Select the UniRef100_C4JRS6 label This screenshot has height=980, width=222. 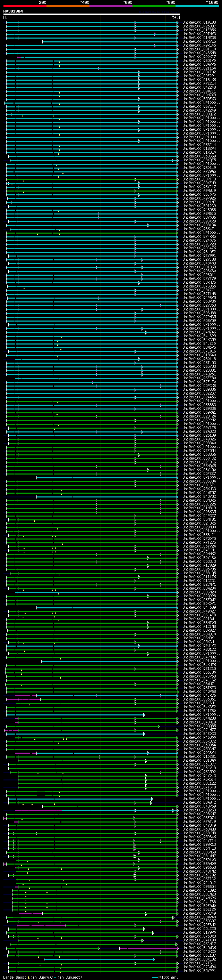(199, 695)
